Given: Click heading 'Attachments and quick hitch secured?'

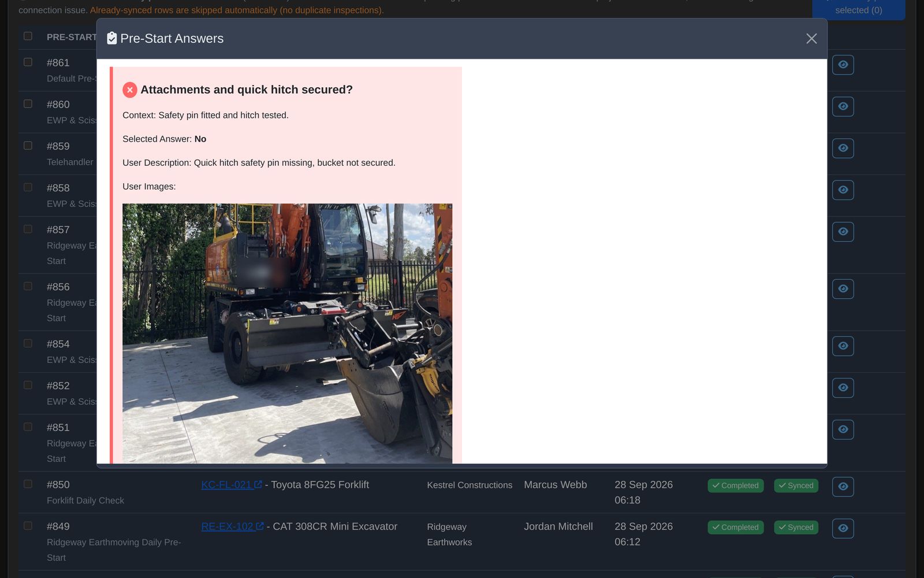Looking at the screenshot, I should (247, 90).
